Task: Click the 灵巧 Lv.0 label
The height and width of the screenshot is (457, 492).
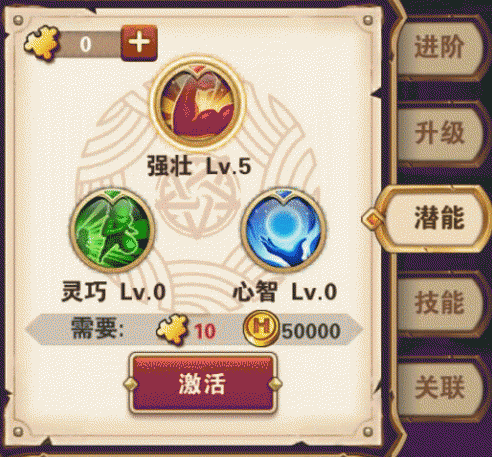Action: click(114, 292)
